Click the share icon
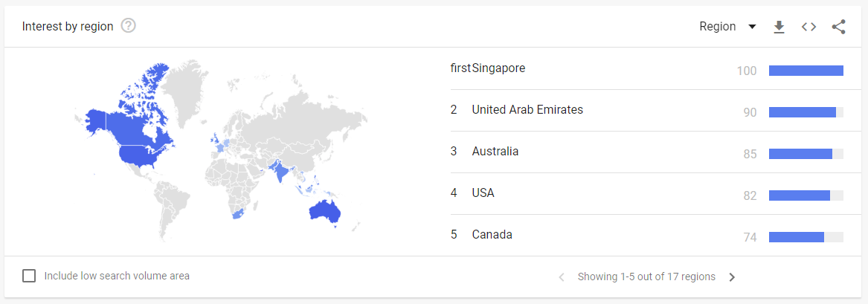Viewport: 868px width, 304px height. [x=839, y=27]
